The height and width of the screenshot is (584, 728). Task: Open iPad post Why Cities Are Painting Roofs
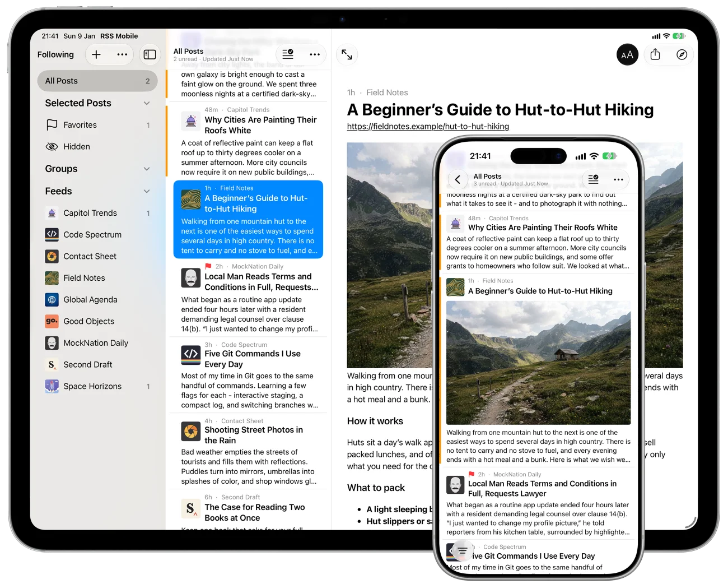point(249,141)
